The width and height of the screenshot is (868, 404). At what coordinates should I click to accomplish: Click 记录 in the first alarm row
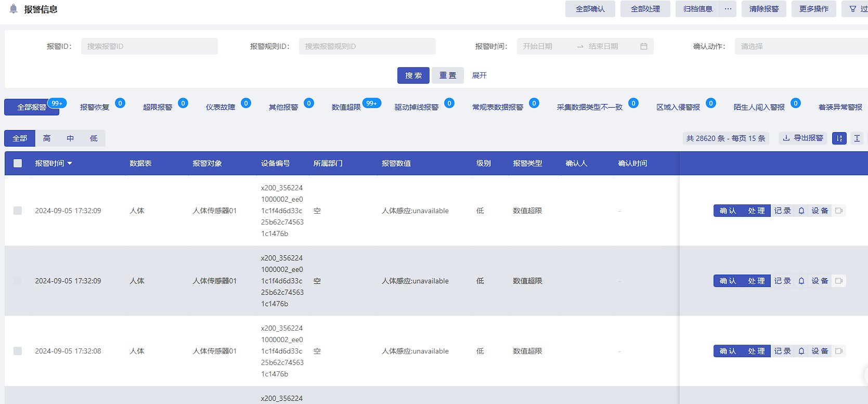[x=783, y=211]
